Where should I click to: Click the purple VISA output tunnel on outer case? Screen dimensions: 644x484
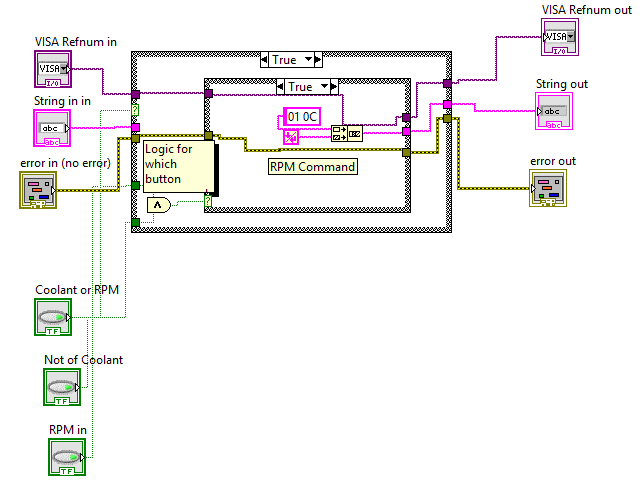tap(447, 84)
